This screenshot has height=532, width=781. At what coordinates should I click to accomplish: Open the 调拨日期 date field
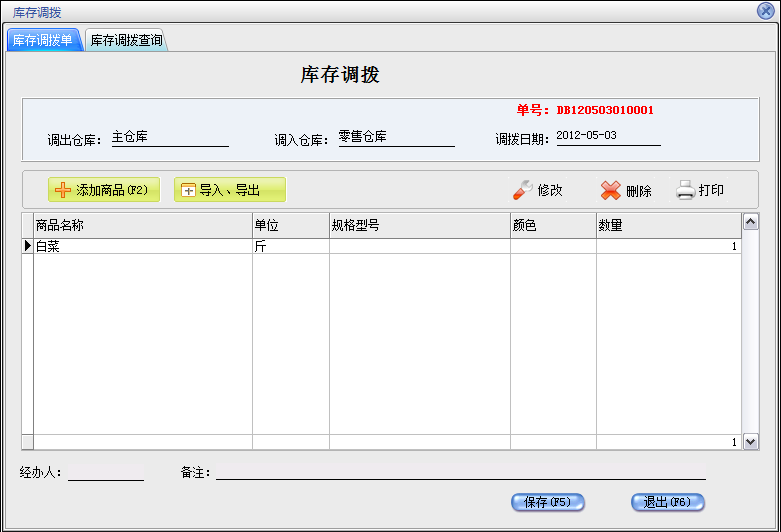(607, 136)
